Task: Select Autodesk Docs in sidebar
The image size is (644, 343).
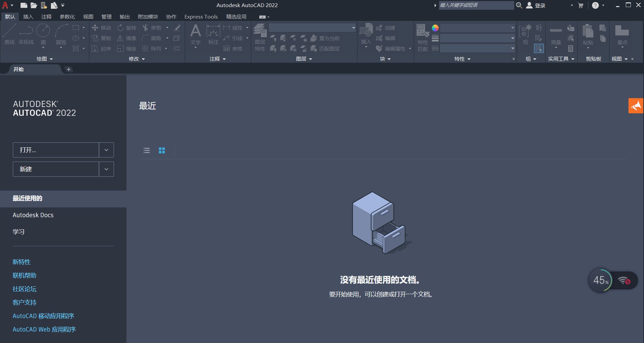Action: coord(33,215)
